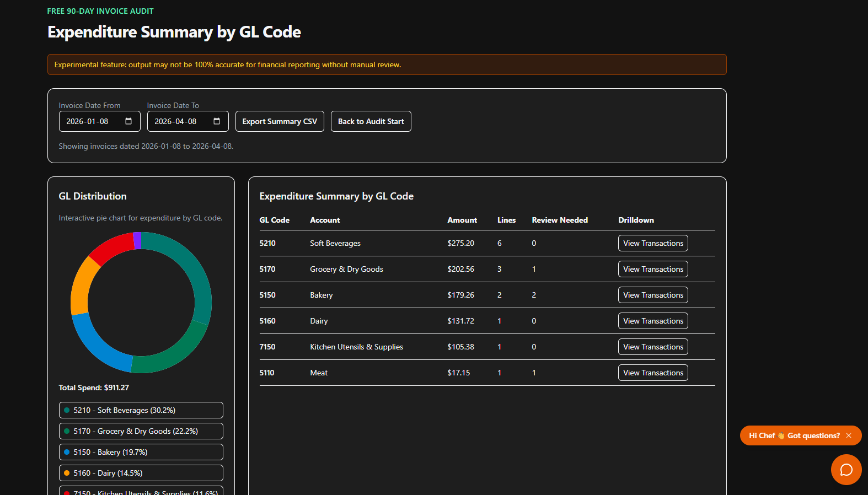View Transactions for Soft Beverages
Image resolution: width=868 pixels, height=495 pixels.
[653, 243]
